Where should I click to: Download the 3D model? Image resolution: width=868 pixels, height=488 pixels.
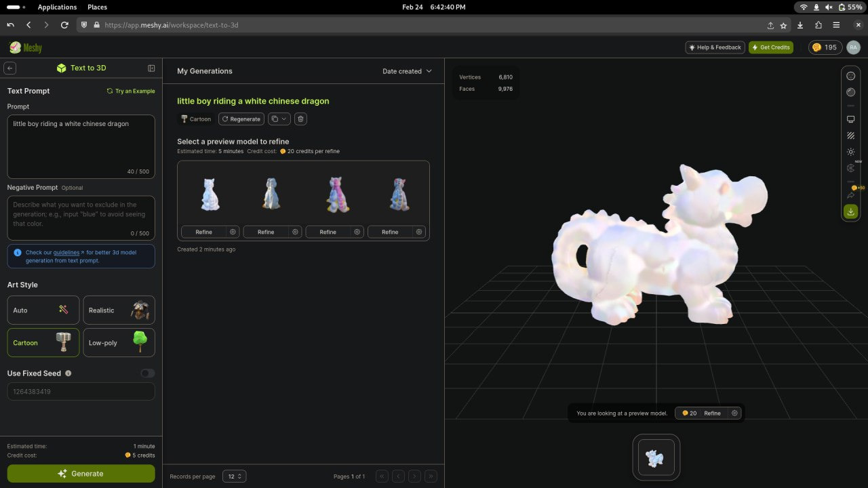(851, 211)
